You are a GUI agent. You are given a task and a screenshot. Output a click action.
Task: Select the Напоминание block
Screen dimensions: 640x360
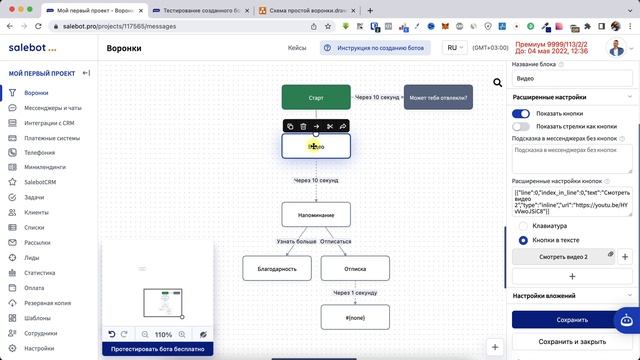tap(316, 215)
